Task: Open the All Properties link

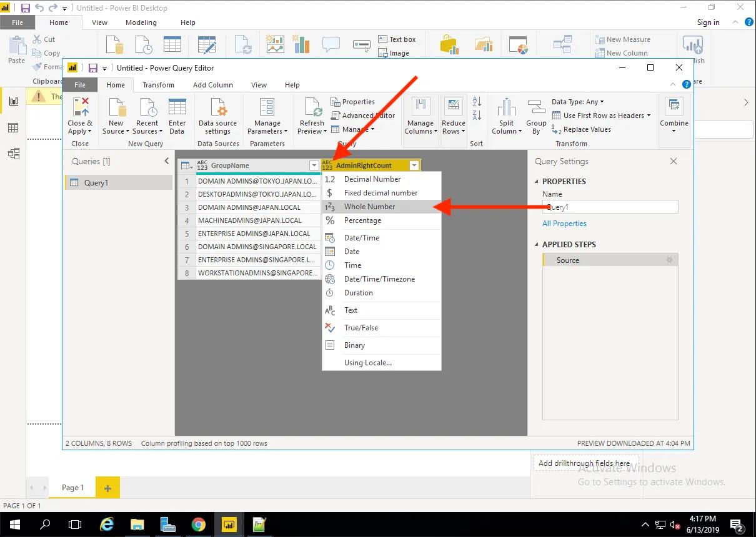Action: 564,224
